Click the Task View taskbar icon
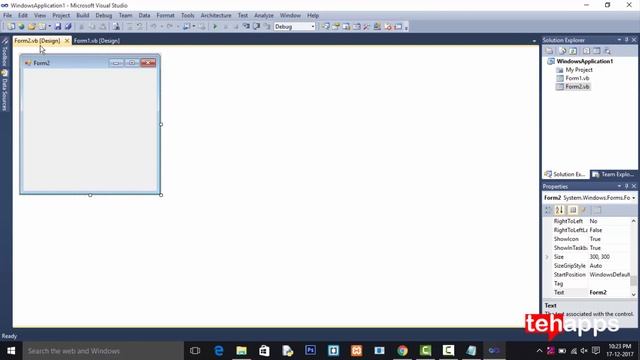This screenshot has width=640, height=360. tap(195, 351)
